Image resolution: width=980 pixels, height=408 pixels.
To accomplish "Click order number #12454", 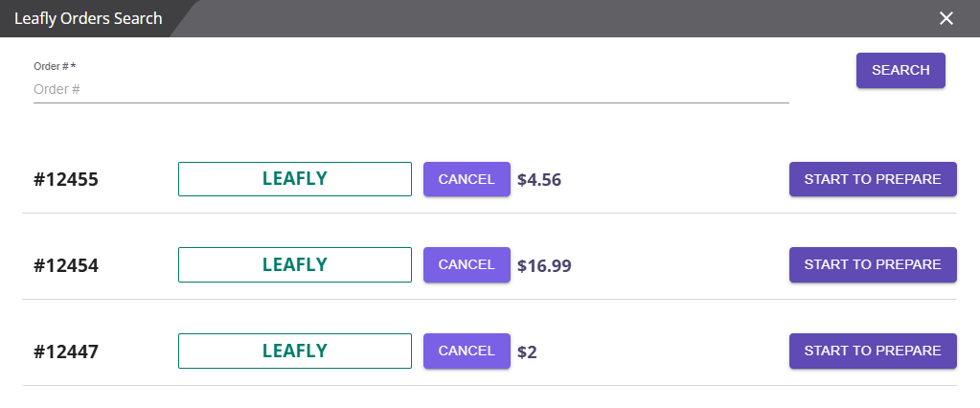I will pos(66,266).
